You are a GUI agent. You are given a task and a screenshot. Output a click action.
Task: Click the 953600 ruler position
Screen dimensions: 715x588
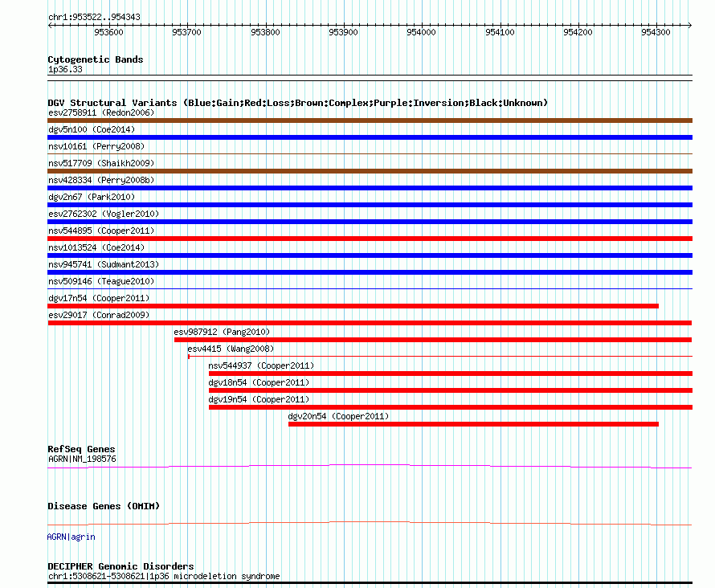point(108,32)
